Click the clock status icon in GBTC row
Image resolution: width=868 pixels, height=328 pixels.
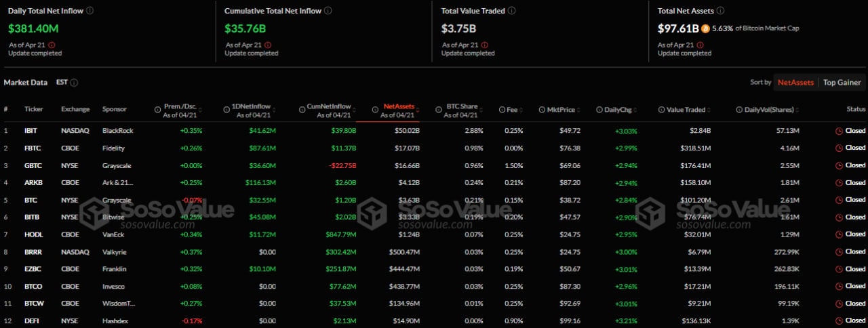(839, 165)
